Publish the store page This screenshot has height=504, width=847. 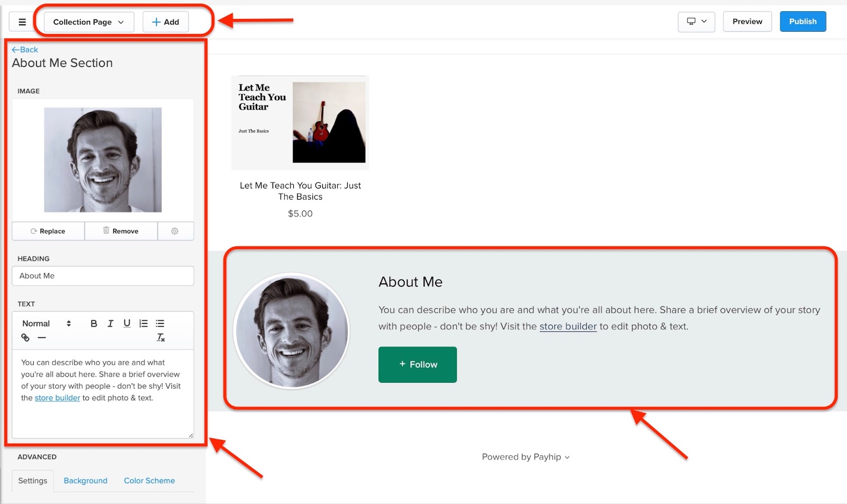(803, 22)
